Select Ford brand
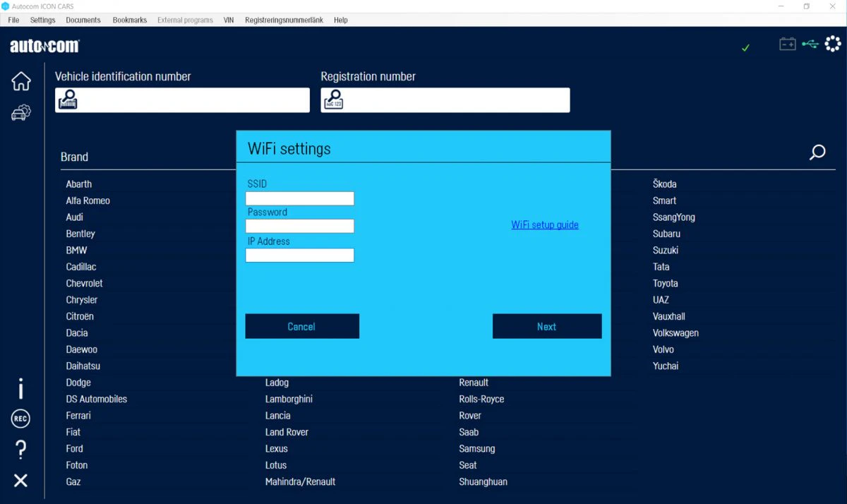Screen dimensions: 847x504 tap(75, 448)
